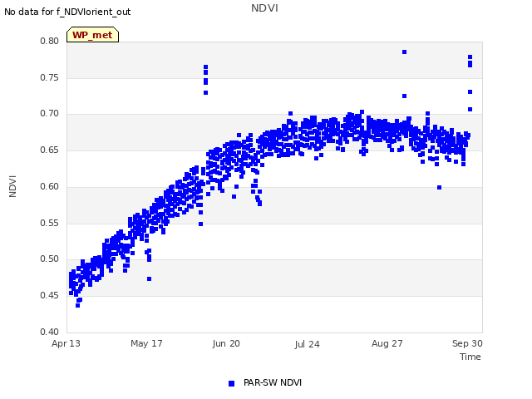Viewport: 532px width, 399px height.
Task: Click the 0.45 y-axis tick label
Action: 50,296
